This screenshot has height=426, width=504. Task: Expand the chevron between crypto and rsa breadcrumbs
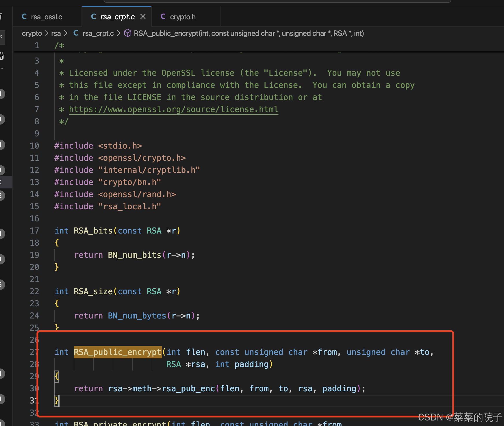[x=47, y=33]
